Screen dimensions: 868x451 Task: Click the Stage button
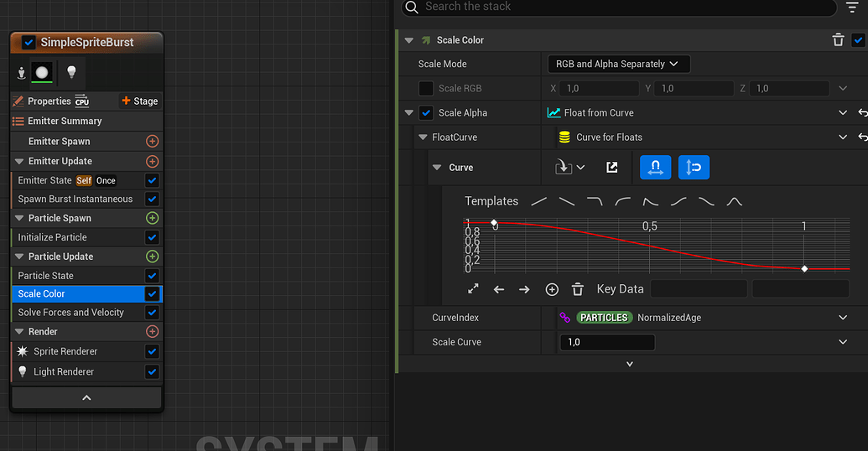point(139,101)
